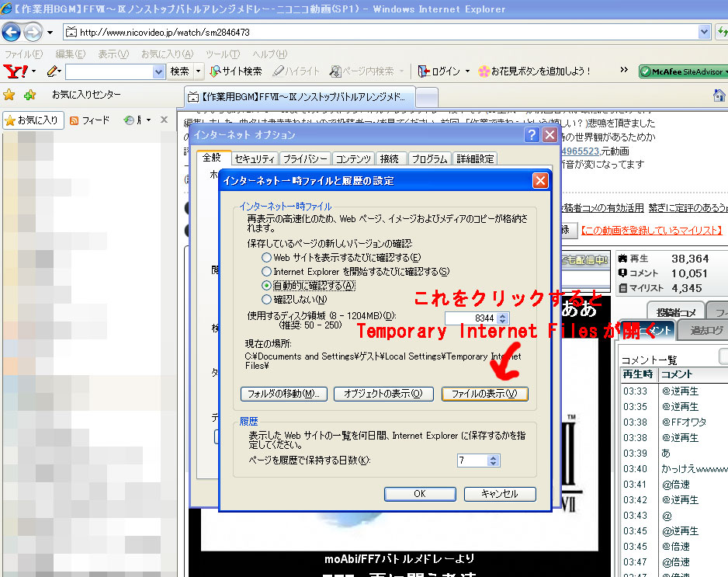Expand the Yahoo search box dropdown arrow
Viewport: 728px width, 577px height.
click(159, 71)
